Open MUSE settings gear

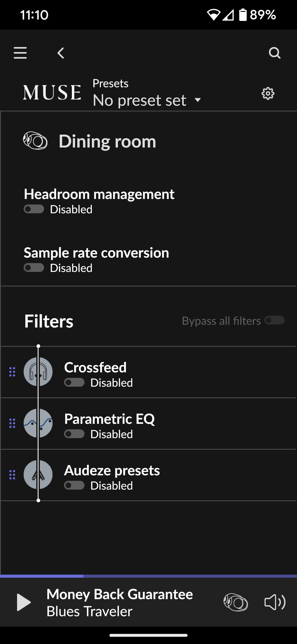pyautogui.click(x=268, y=94)
